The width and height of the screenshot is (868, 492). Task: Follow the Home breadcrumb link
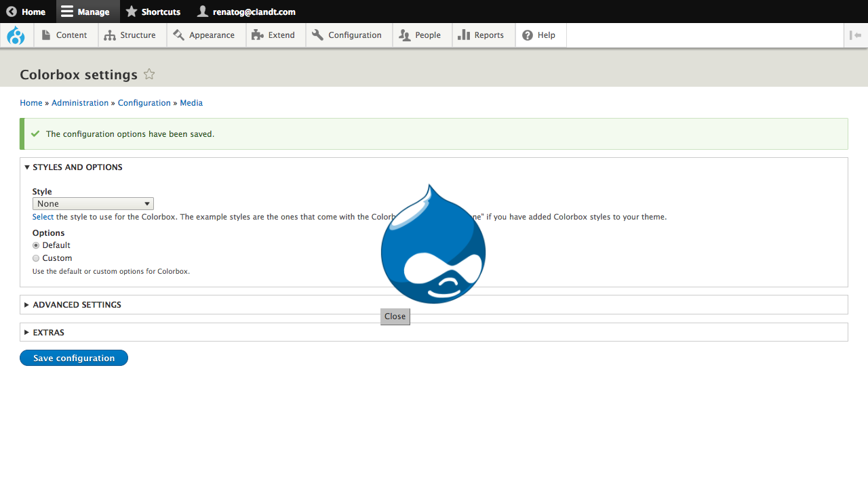[x=31, y=103]
